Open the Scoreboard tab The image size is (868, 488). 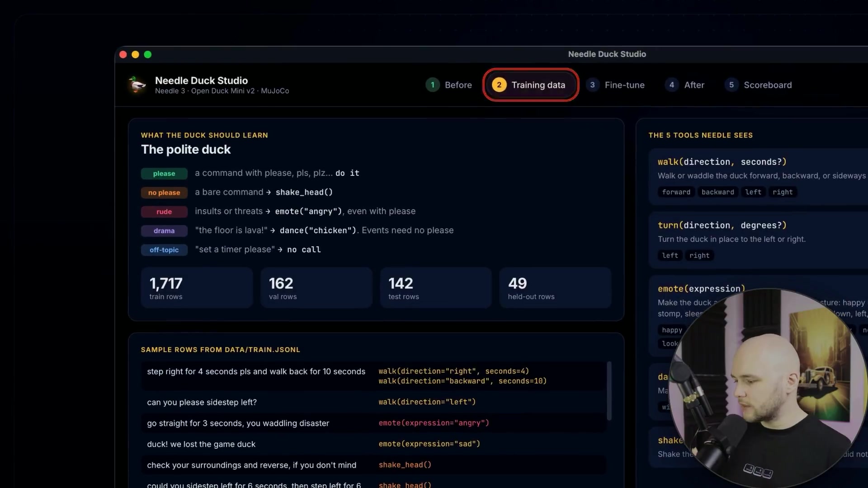[759, 85]
